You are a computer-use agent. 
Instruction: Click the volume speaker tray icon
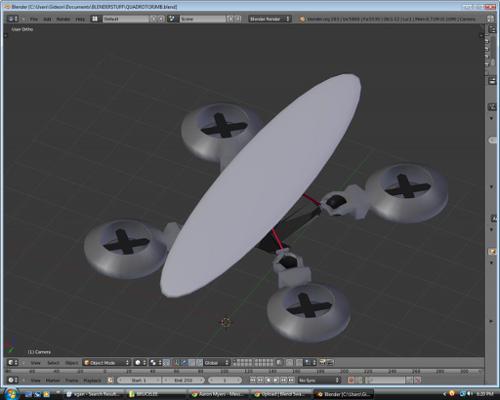click(x=469, y=394)
